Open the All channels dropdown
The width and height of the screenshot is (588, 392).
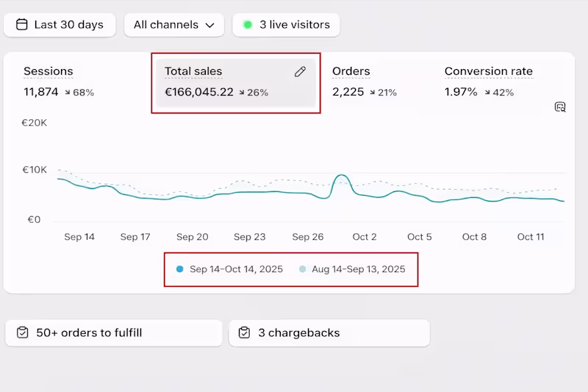click(174, 25)
